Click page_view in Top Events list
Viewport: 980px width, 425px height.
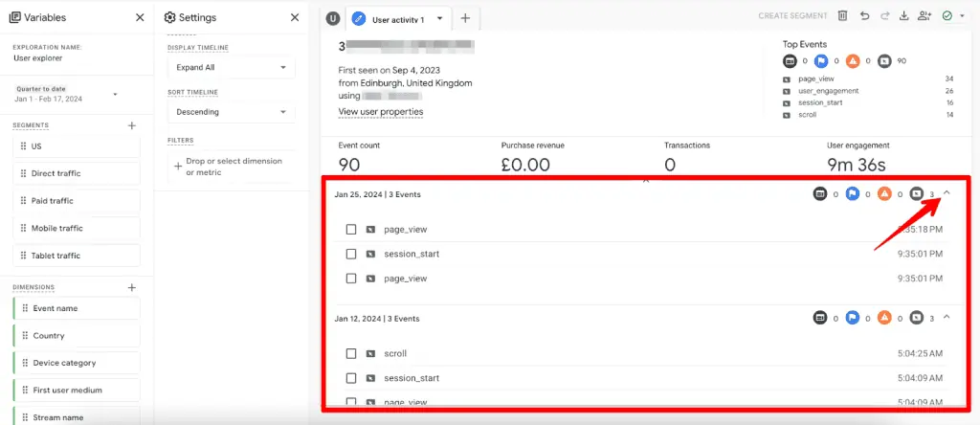click(816, 79)
